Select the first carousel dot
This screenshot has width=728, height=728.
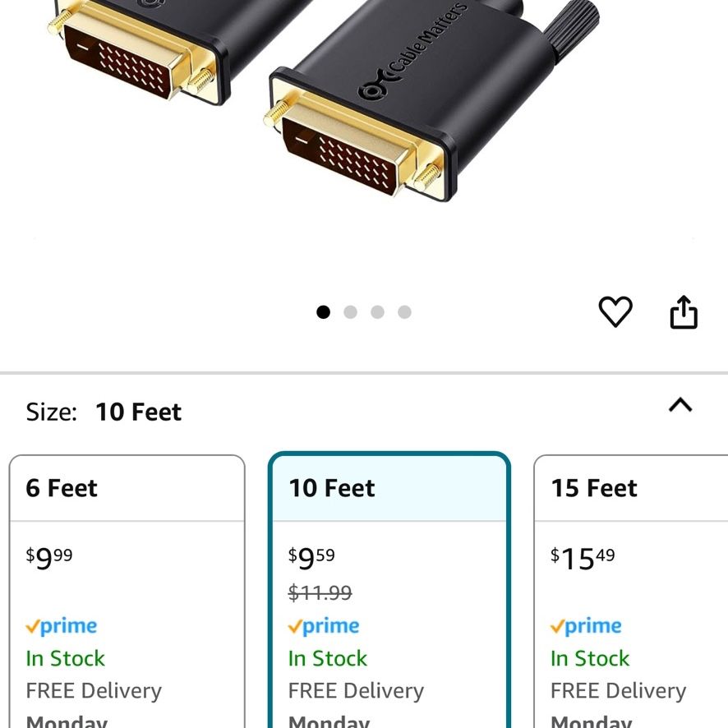pos(323,312)
